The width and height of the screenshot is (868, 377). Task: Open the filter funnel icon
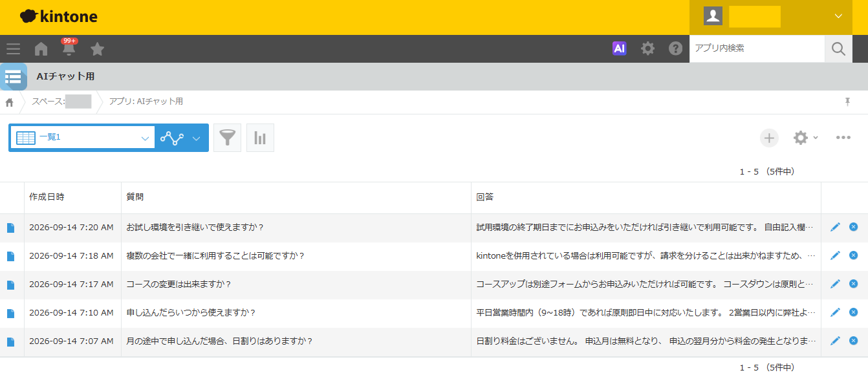pos(227,138)
